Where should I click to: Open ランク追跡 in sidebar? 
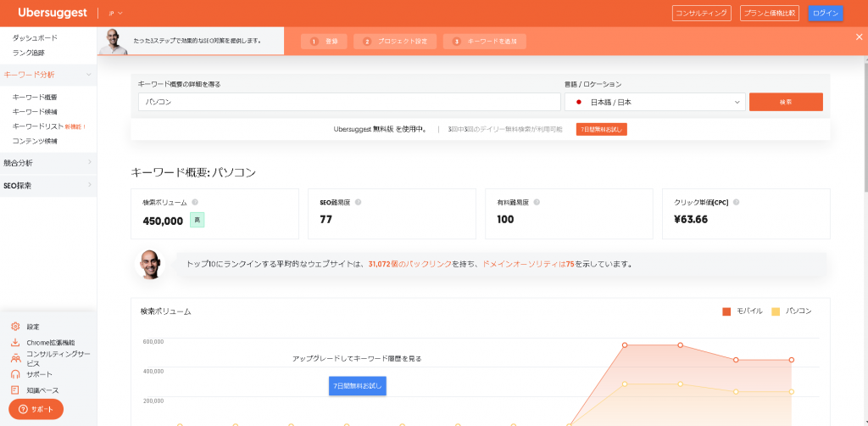click(x=28, y=53)
